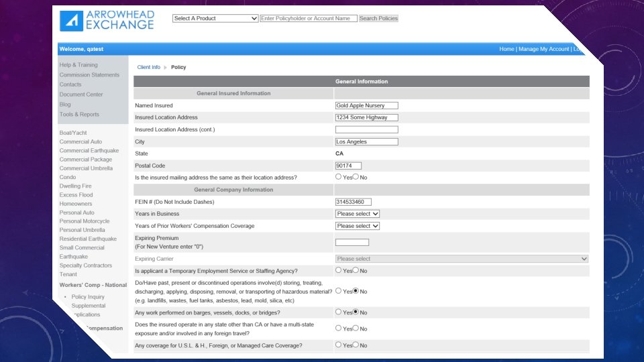The height and width of the screenshot is (362, 644).
Task: Select the Small Commercial Earthquake product link
Action: point(82,252)
